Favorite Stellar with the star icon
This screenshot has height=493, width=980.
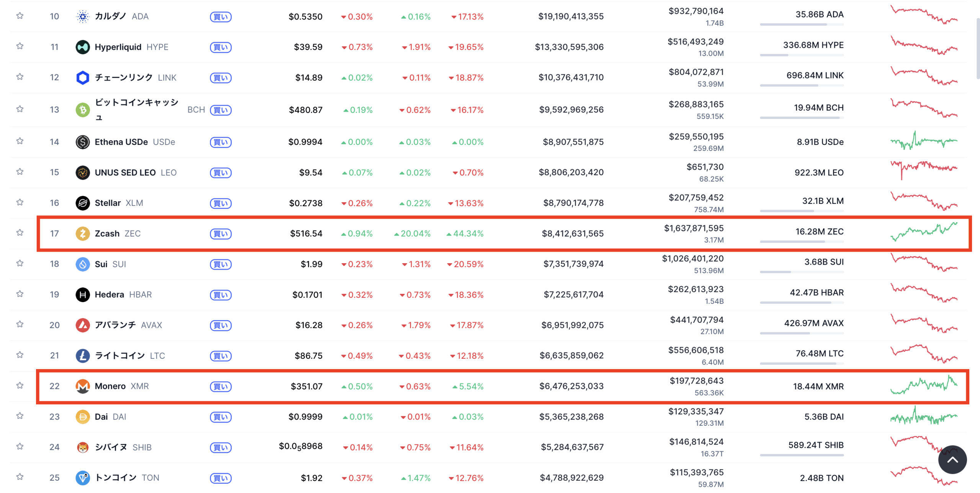(20, 202)
